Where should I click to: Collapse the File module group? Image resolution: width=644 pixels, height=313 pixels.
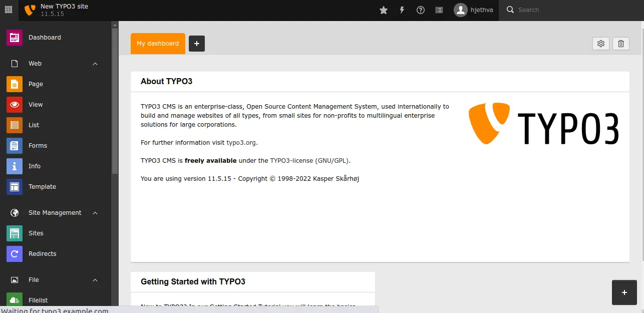(x=95, y=280)
